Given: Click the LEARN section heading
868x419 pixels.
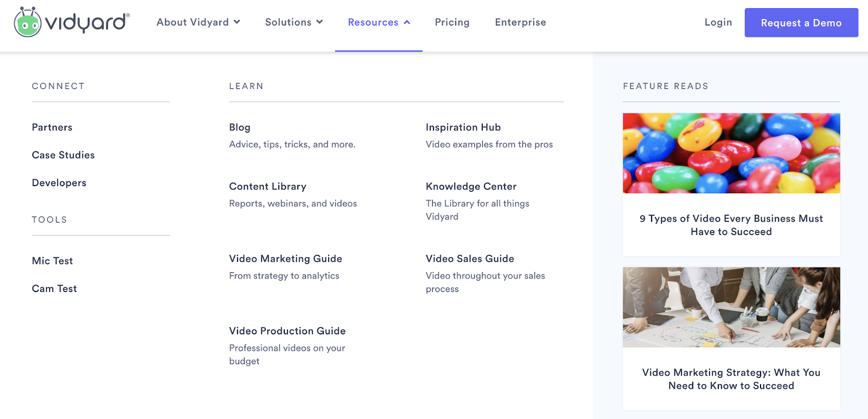Looking at the screenshot, I should 246,86.
